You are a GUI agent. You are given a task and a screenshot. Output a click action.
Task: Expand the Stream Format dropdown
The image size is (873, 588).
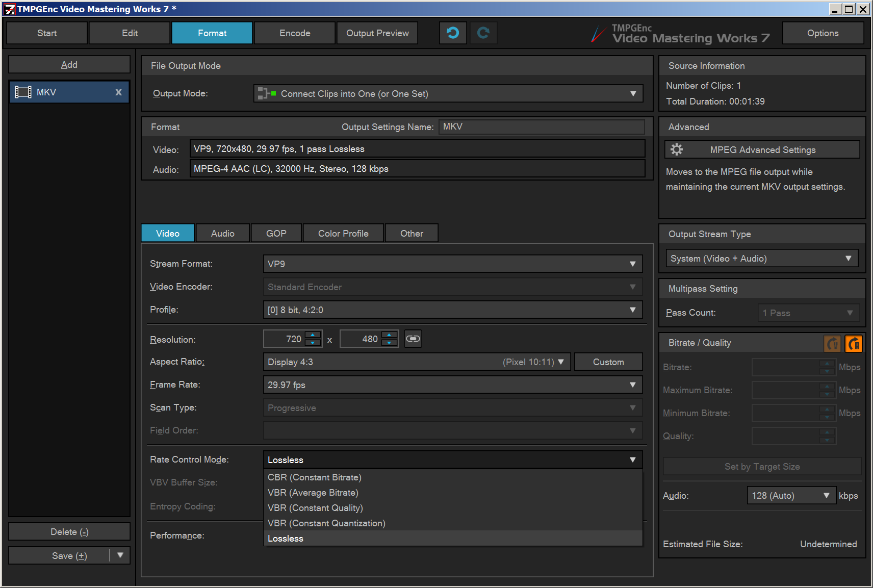[x=632, y=264]
